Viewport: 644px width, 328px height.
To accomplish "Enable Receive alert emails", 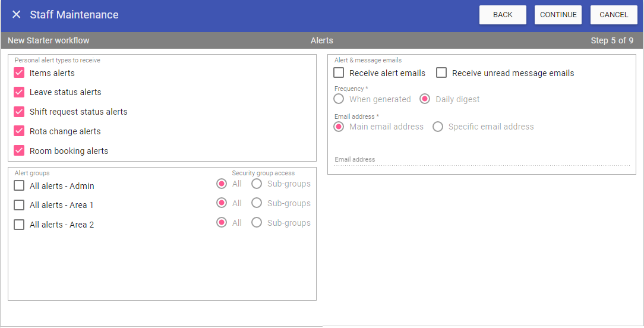I will click(x=339, y=73).
